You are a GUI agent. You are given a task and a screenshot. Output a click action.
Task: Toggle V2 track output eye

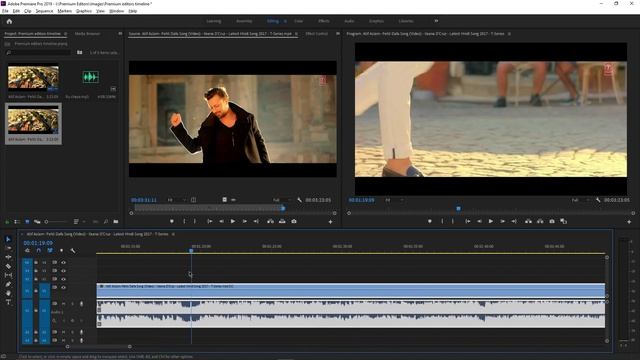click(63, 279)
